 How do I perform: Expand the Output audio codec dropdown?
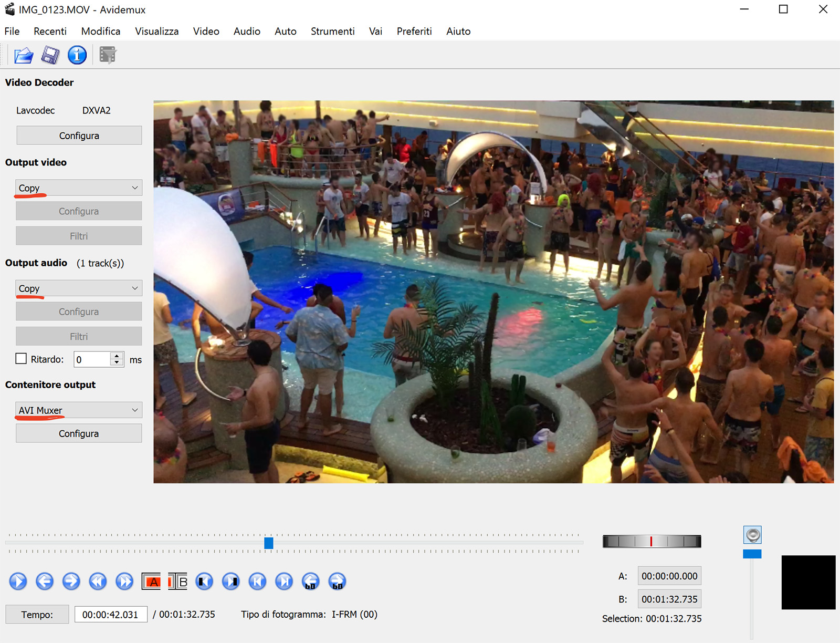79,288
